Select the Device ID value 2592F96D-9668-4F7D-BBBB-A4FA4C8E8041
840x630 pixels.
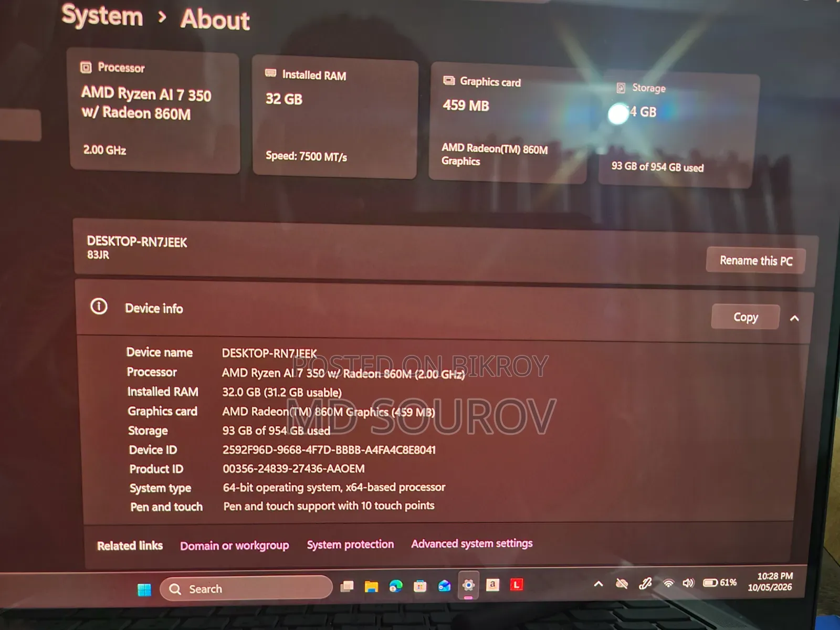tap(329, 449)
